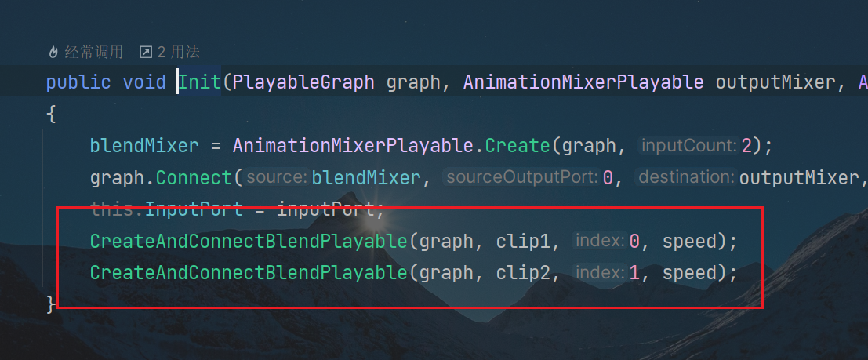
Task: Click the source: parameter hint
Action: tap(276, 177)
